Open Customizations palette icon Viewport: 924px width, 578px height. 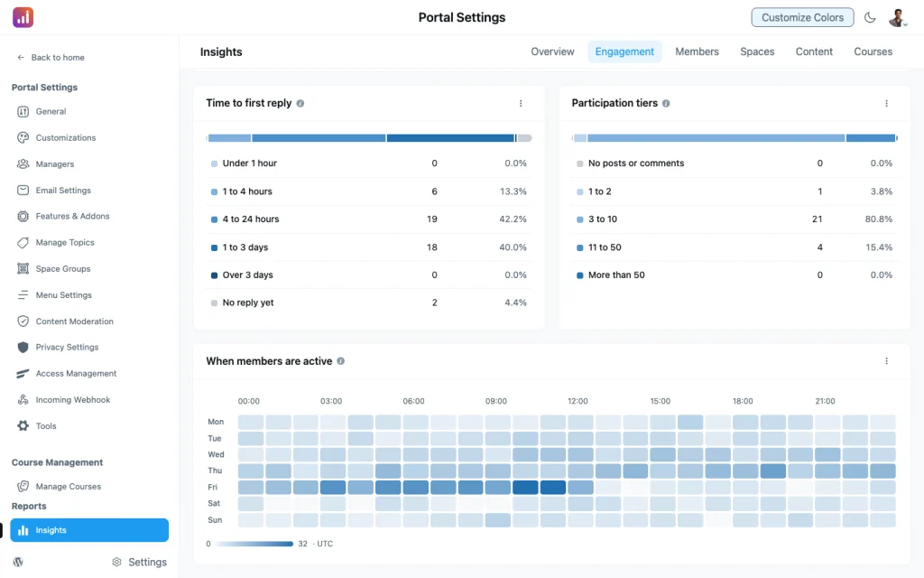point(23,137)
